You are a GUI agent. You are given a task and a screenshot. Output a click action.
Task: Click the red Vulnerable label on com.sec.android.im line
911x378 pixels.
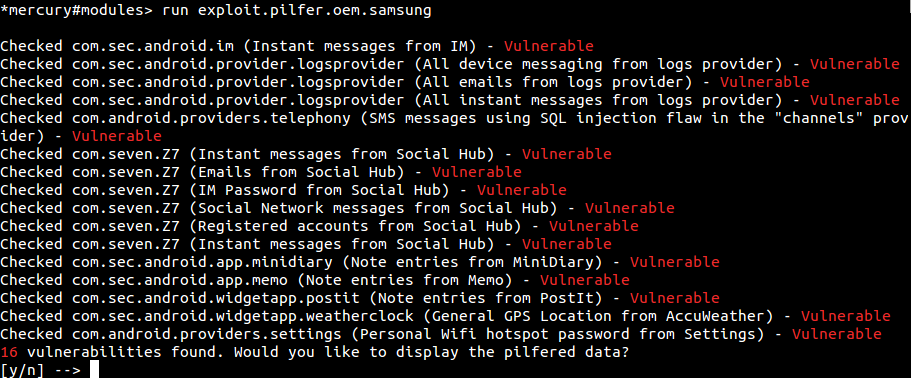(549, 46)
